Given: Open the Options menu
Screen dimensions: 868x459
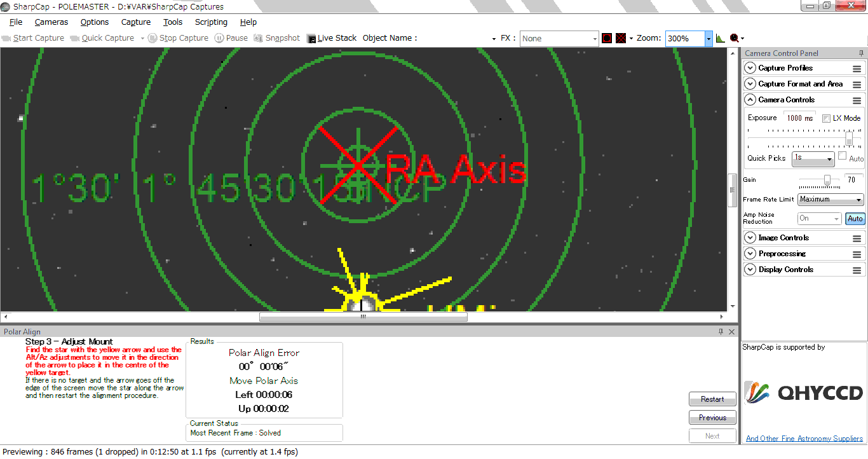Looking at the screenshot, I should tap(95, 22).
